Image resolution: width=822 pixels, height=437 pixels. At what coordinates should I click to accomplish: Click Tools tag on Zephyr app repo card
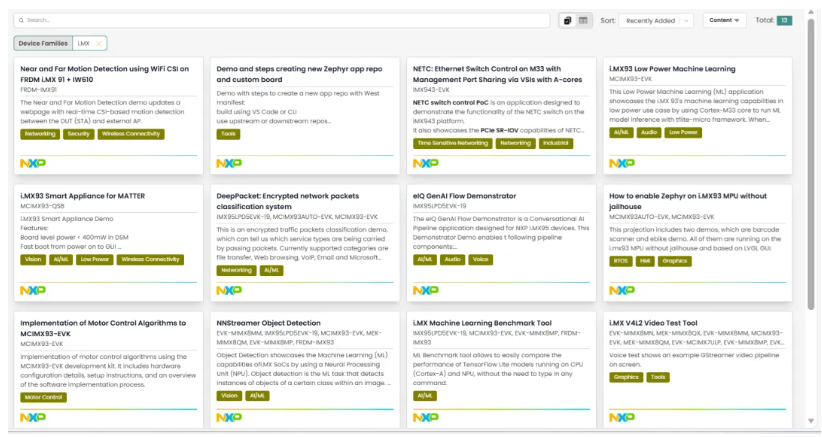(228, 134)
